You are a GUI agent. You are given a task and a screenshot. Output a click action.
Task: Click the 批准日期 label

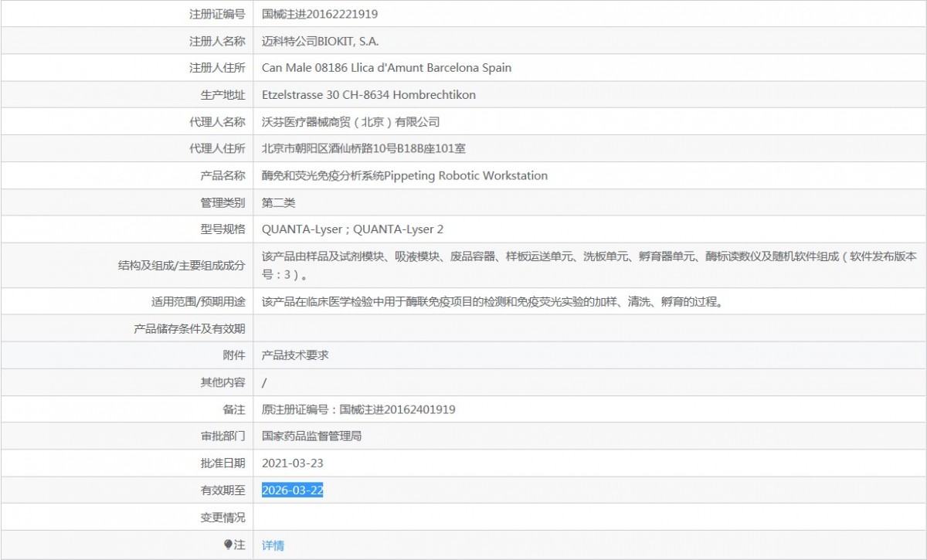pyautogui.click(x=222, y=463)
